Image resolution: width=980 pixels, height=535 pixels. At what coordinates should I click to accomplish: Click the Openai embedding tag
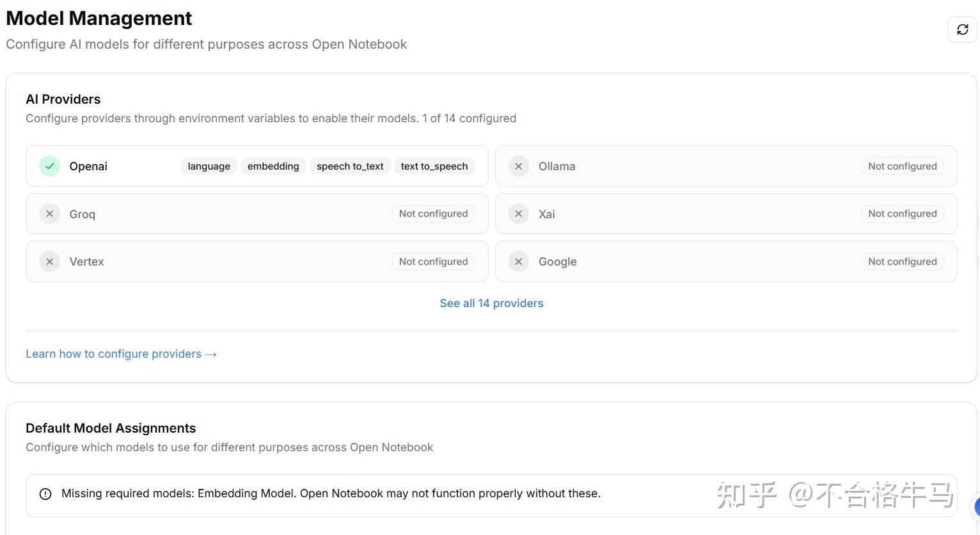[x=273, y=166]
